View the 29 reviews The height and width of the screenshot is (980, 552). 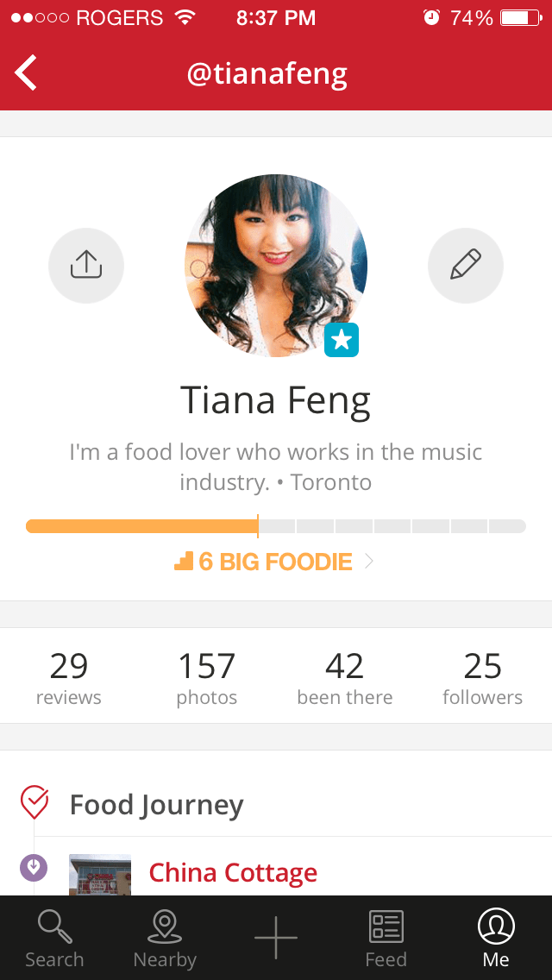click(69, 678)
